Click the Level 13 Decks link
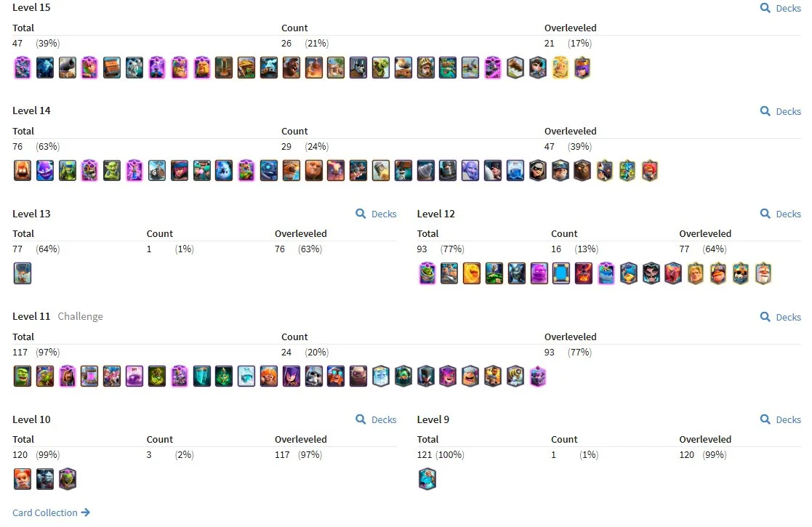Viewport: 812px width, 527px height. [377, 214]
